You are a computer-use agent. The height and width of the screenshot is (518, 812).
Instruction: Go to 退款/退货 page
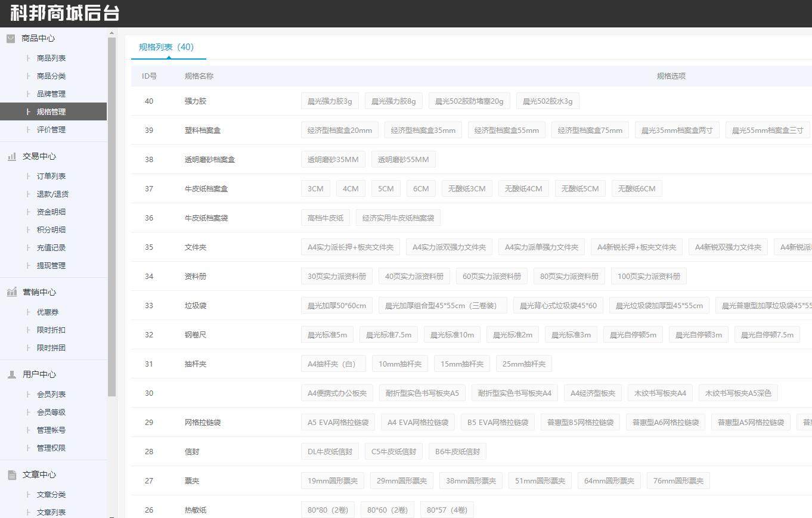[52, 194]
